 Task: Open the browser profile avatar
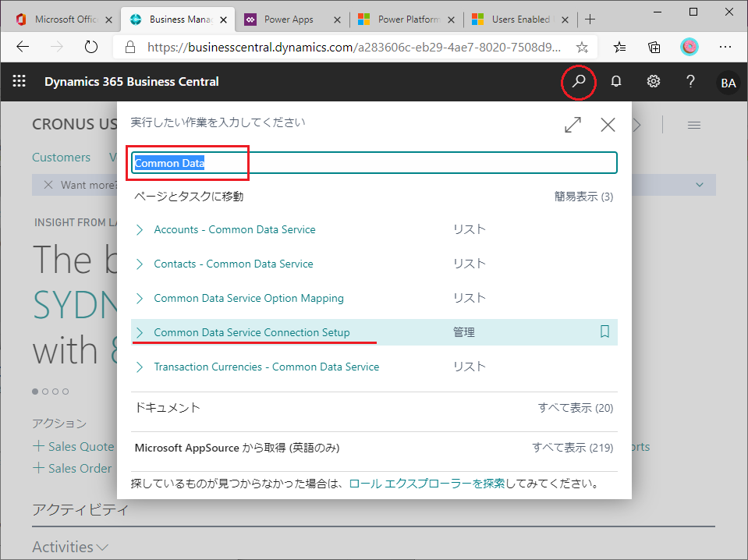click(x=690, y=47)
